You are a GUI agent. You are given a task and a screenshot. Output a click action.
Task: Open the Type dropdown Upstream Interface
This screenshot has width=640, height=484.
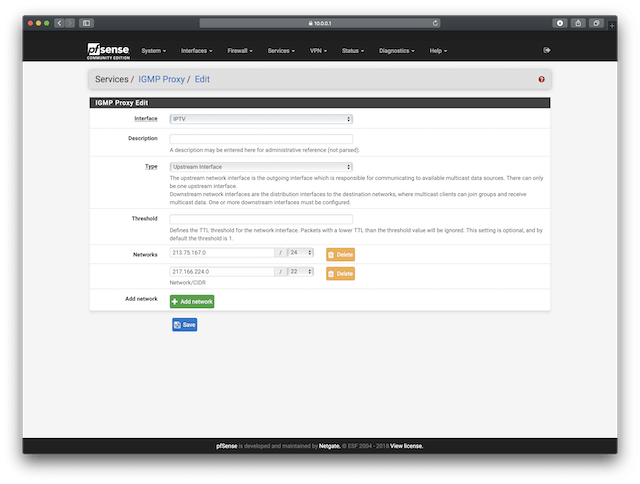coord(261,167)
